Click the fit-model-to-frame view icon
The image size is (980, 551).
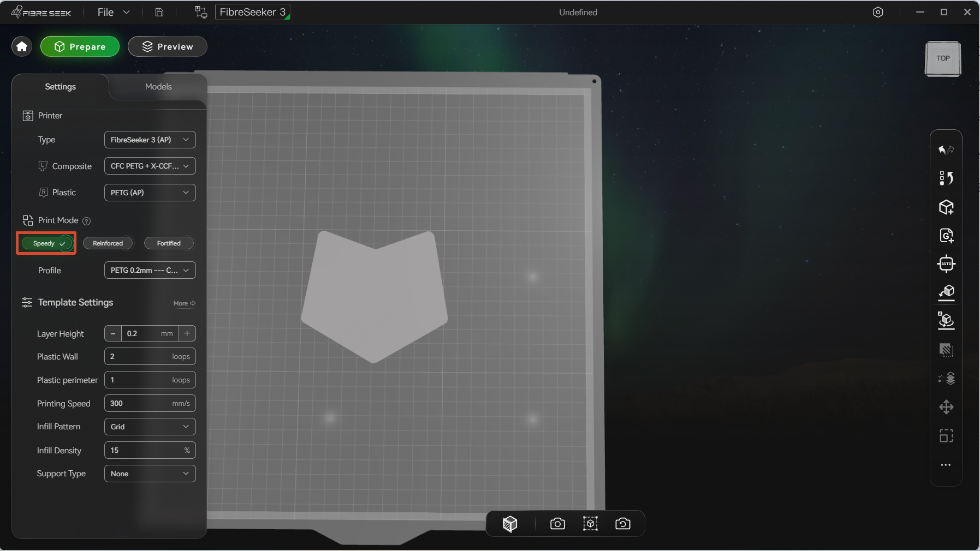[x=590, y=524]
